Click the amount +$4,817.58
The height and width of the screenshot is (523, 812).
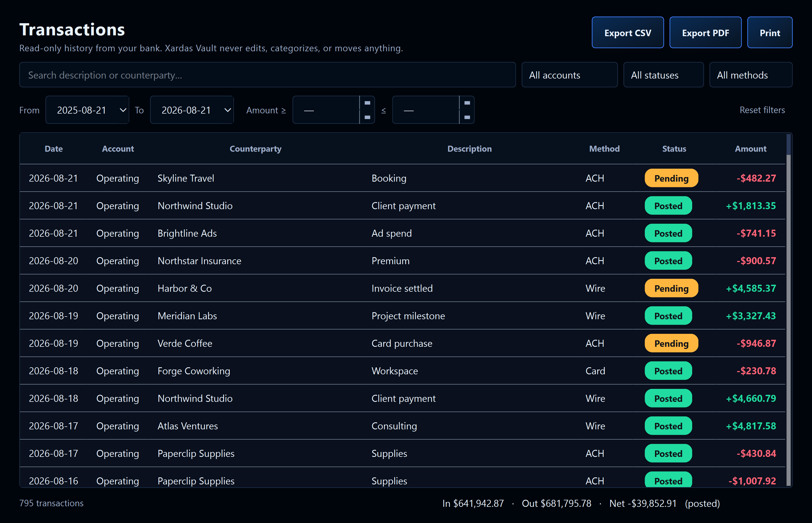[x=750, y=426]
